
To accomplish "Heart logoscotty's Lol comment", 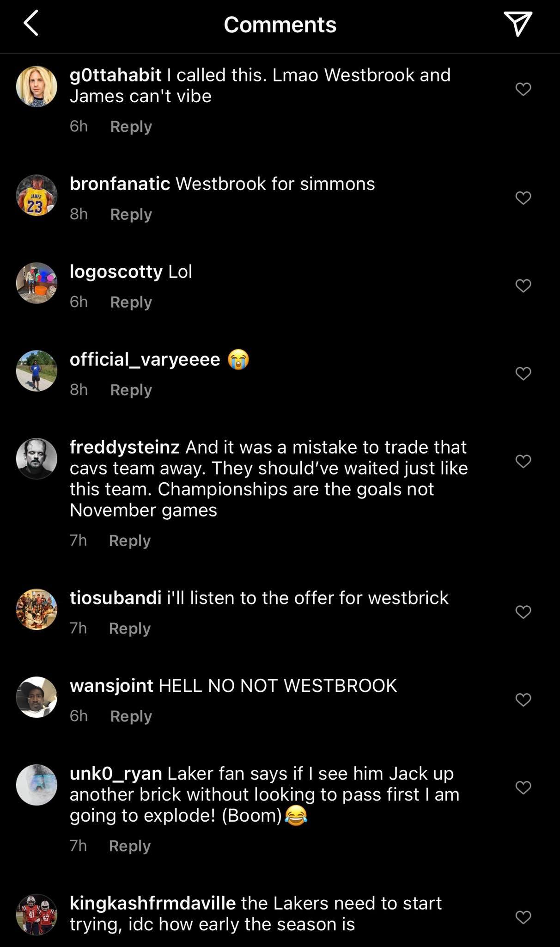I will (x=523, y=286).
